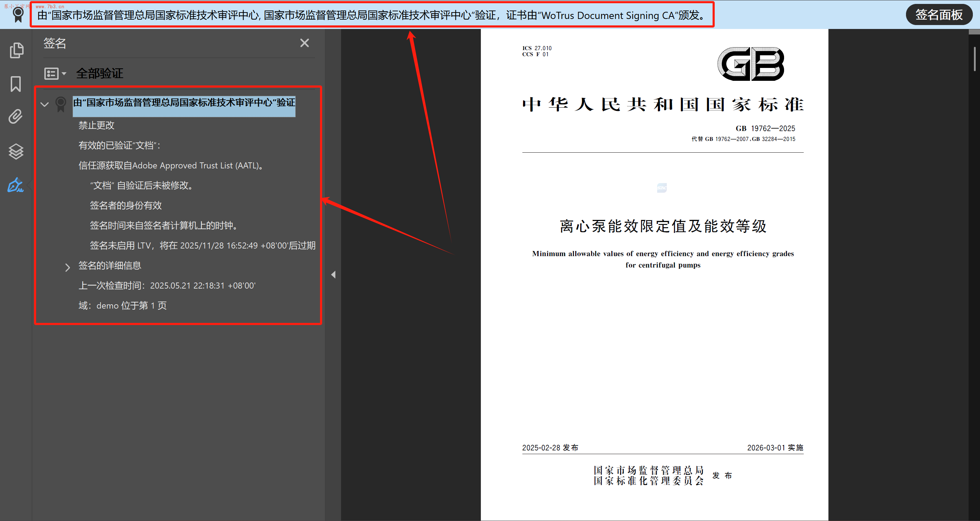Click the GB logo on the document page
This screenshot has width=980, height=521.
pyautogui.click(x=750, y=64)
